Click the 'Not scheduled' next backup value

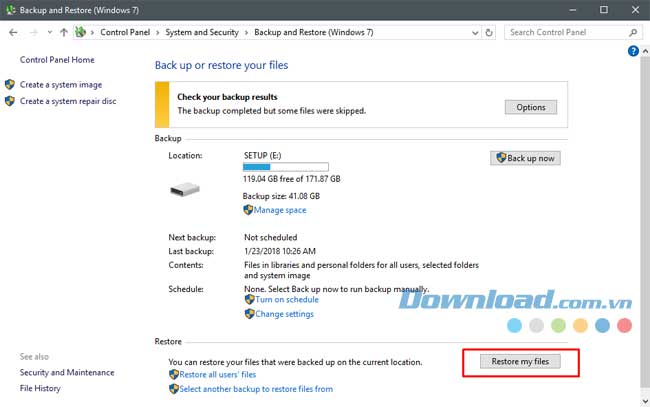271,237
